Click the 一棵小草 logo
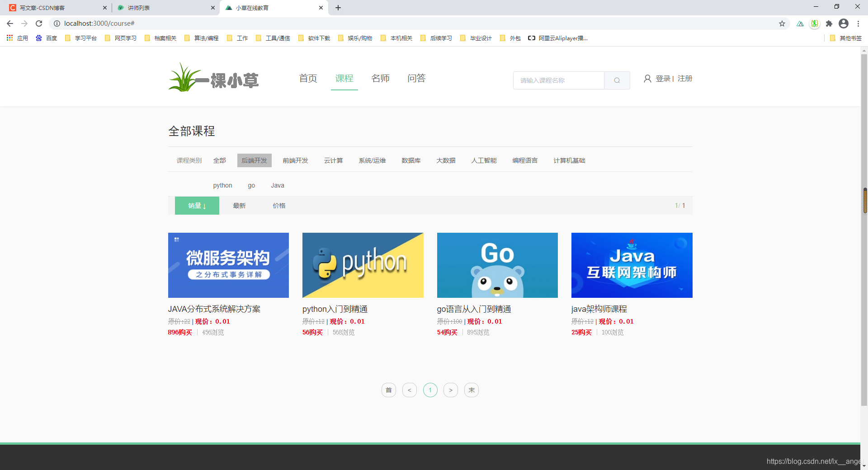 tap(213, 78)
